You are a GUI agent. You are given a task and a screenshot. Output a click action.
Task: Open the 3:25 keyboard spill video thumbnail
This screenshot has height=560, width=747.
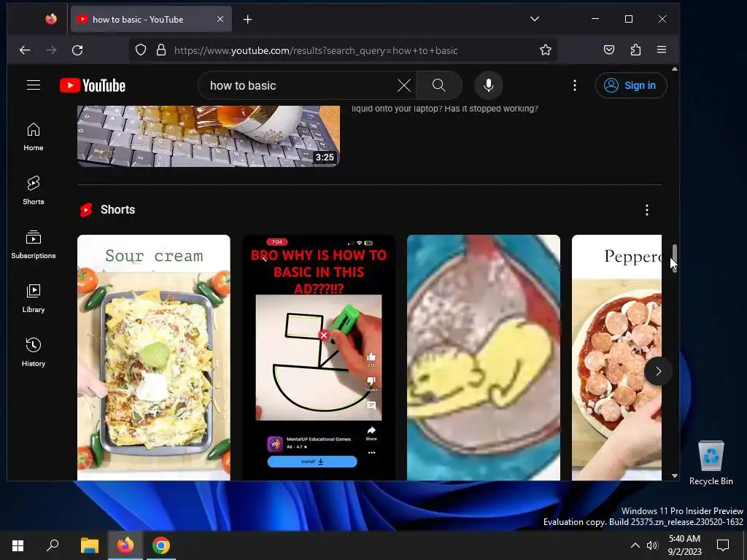click(x=208, y=136)
